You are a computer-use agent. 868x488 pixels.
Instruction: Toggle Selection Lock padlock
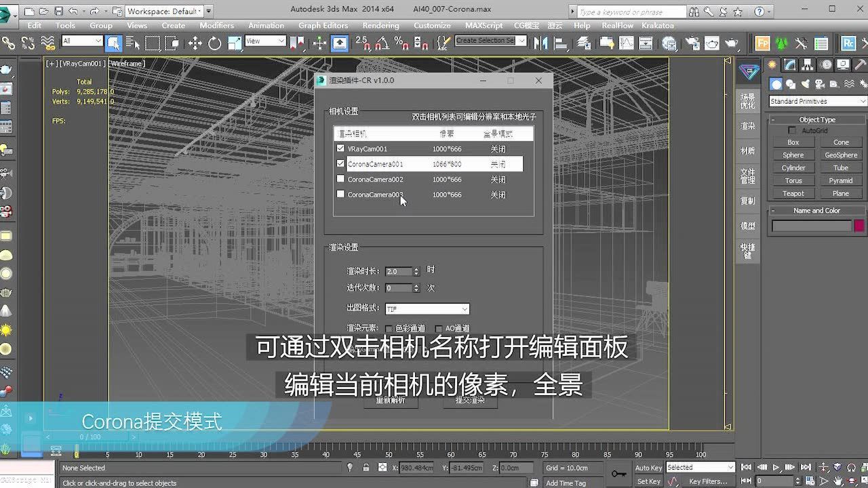(366, 468)
